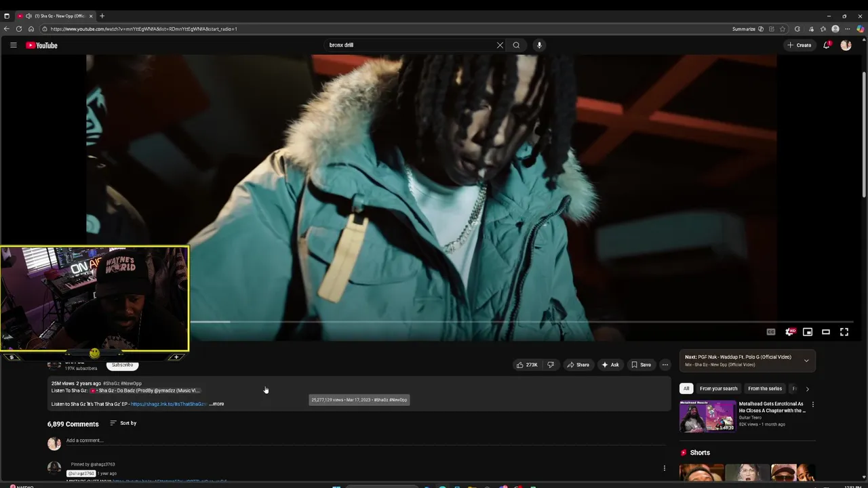Image resolution: width=868 pixels, height=488 pixels.
Task: Open a new browser tab
Action: 102,16
